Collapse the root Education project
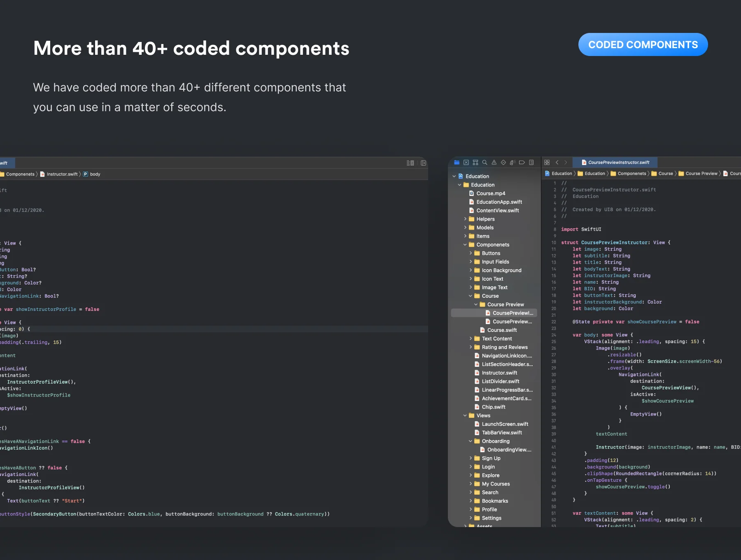741x560 pixels. click(454, 176)
